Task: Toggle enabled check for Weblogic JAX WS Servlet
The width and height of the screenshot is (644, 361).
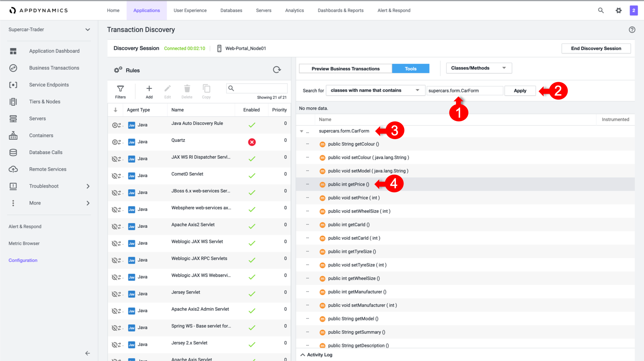Action: [252, 243]
